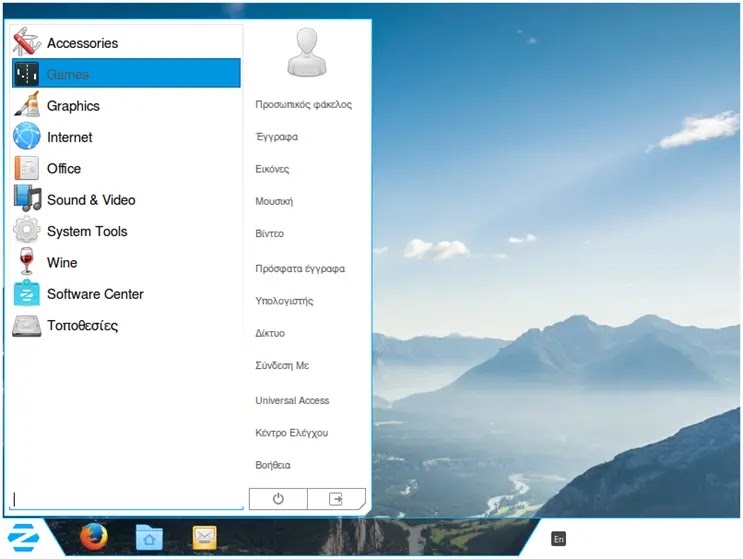Open the Sound & Video category
Screen dimensions: 743x559
[x=126, y=199]
